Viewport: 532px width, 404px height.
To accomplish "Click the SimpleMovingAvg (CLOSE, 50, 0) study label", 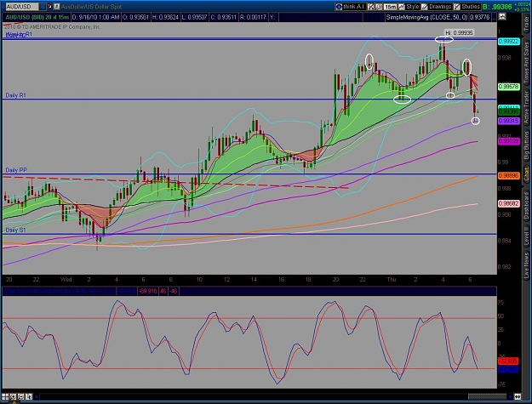I will [426, 17].
